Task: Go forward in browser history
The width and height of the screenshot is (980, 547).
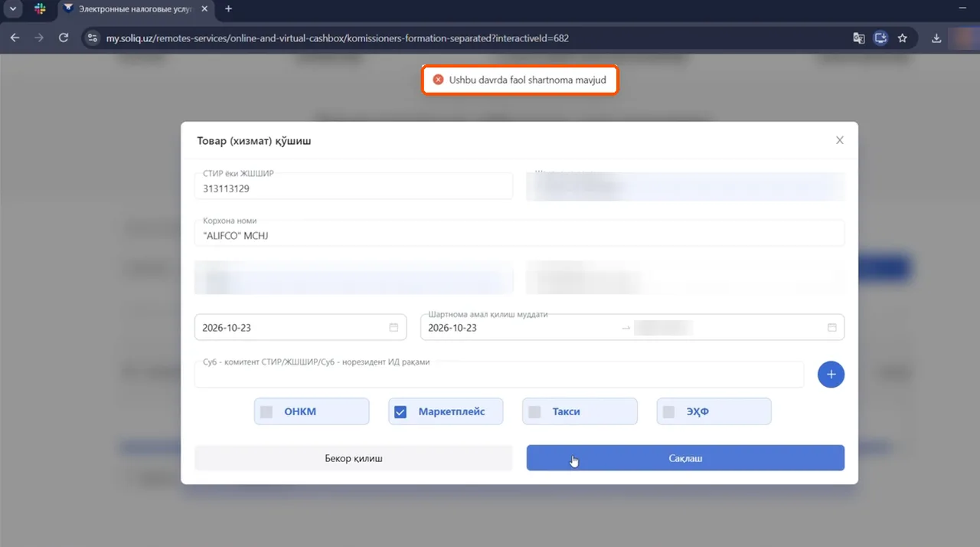Action: 39,38
